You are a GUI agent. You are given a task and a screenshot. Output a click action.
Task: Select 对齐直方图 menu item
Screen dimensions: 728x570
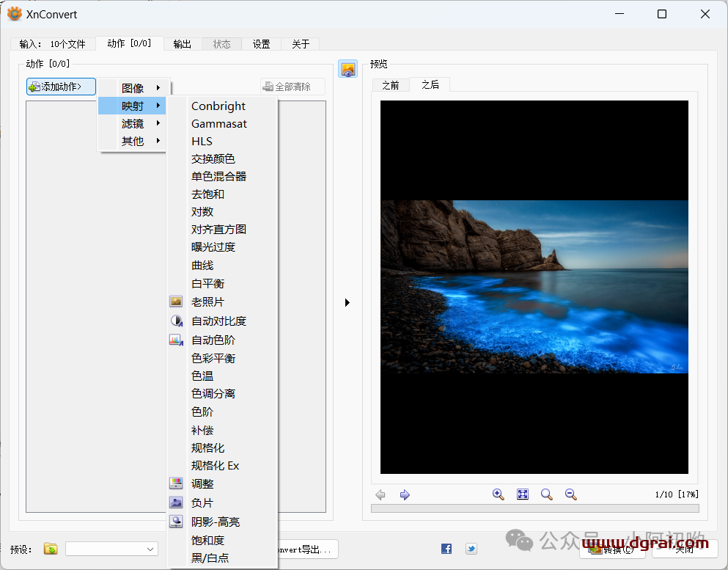[x=222, y=230]
